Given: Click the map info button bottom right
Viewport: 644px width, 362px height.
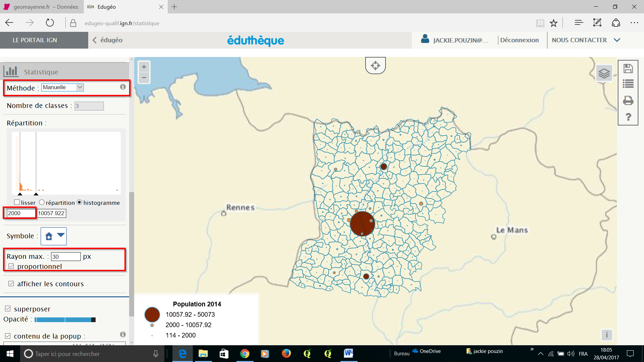Looking at the screenshot, I should click(606, 335).
